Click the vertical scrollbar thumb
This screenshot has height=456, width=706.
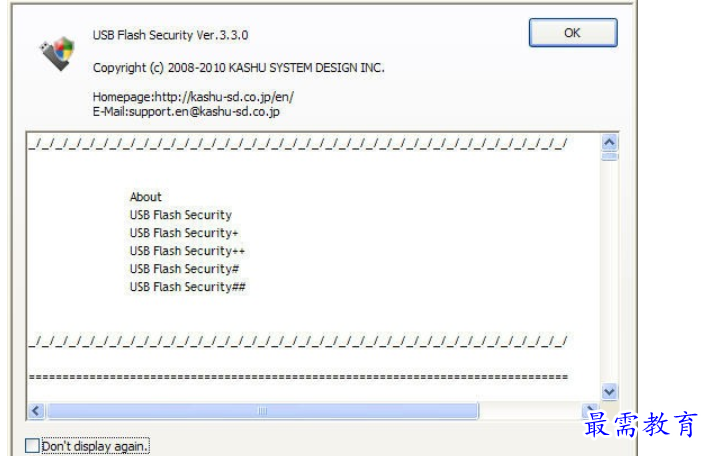(609, 156)
